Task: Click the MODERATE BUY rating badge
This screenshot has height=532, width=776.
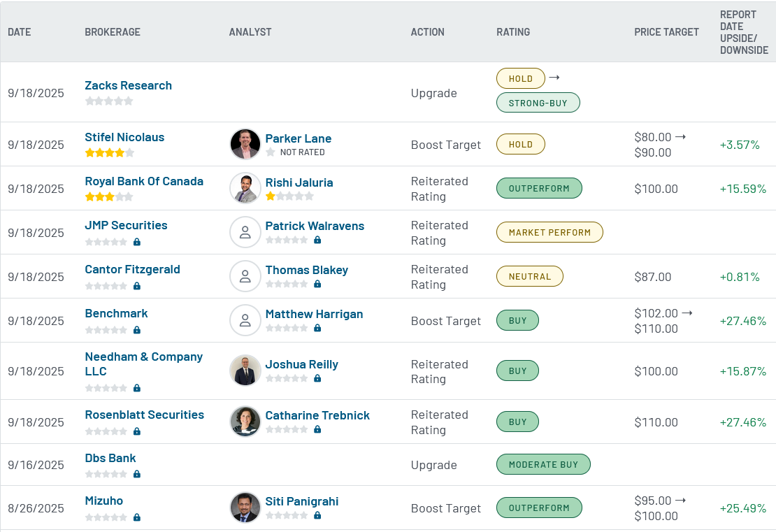Action: 543,465
